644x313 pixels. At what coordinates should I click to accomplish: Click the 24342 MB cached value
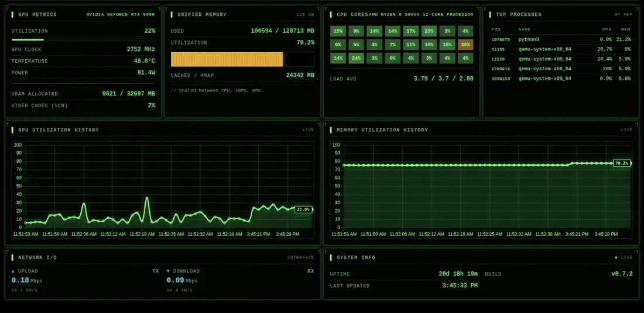[300, 75]
